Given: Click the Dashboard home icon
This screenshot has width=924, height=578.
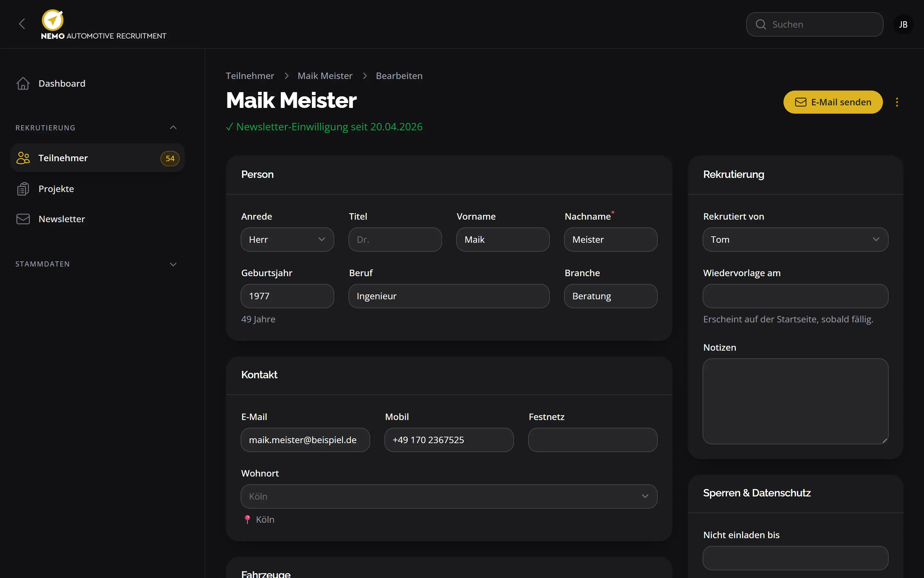Looking at the screenshot, I should [23, 83].
